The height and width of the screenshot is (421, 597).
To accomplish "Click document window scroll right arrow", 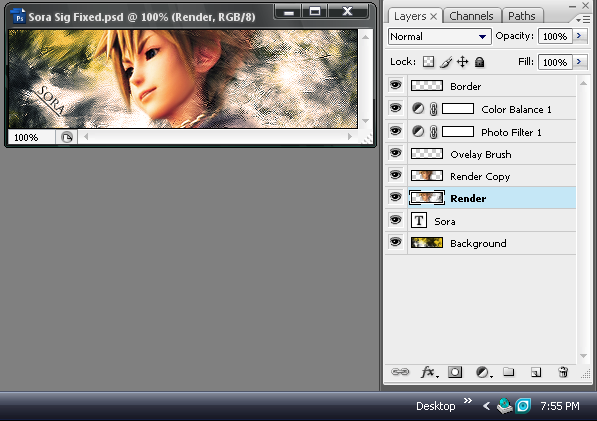I will 350,136.
